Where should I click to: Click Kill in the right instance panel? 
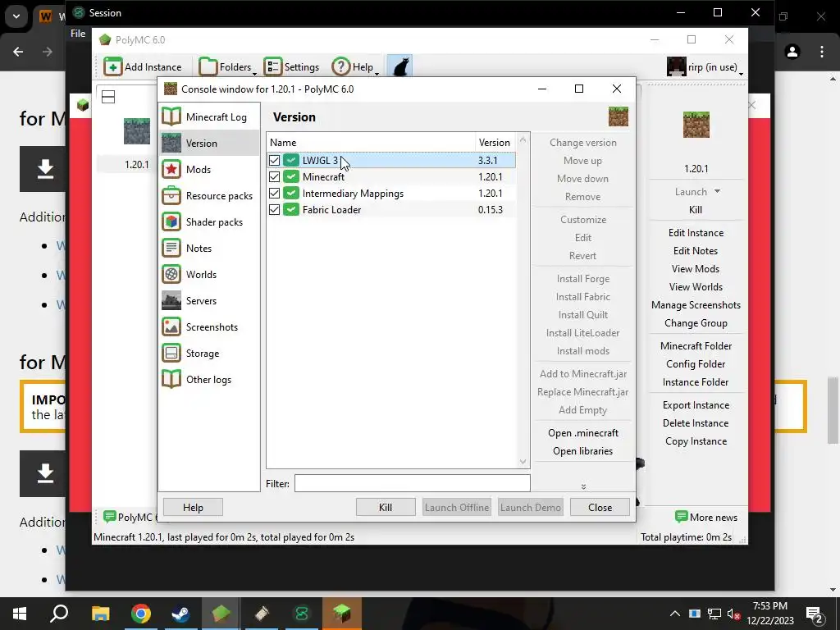[696, 210]
